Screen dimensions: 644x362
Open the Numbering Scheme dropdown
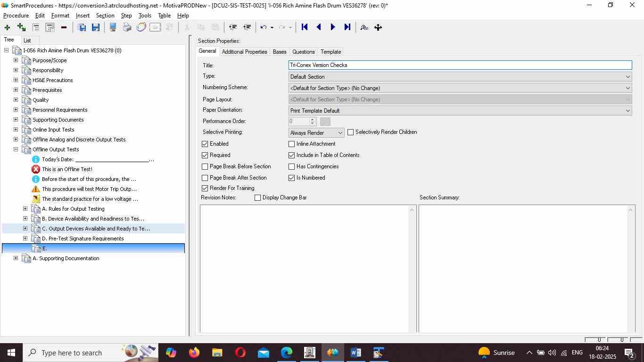coord(460,88)
